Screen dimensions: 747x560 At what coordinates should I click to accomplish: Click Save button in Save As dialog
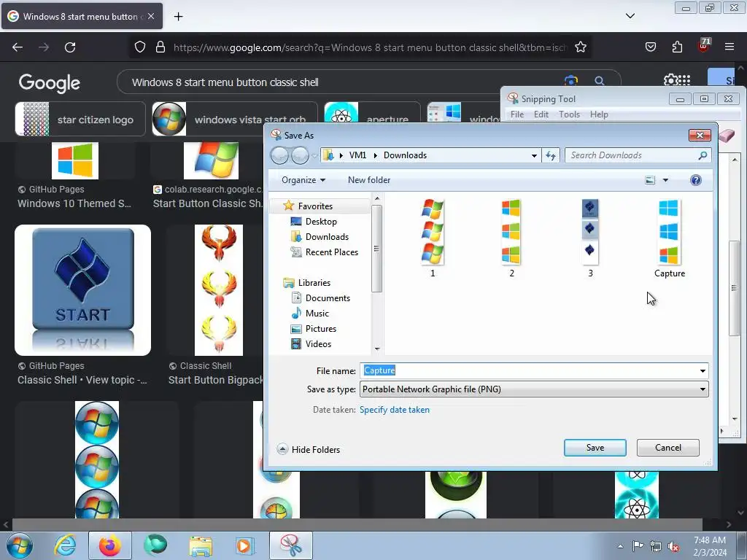click(595, 448)
